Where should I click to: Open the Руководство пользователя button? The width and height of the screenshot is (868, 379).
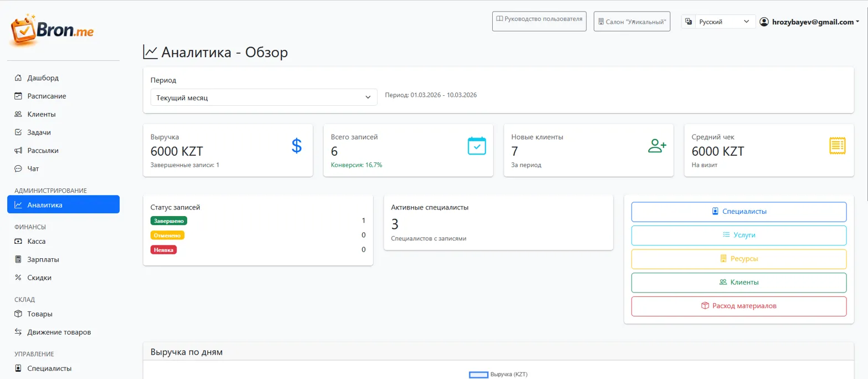tap(539, 19)
